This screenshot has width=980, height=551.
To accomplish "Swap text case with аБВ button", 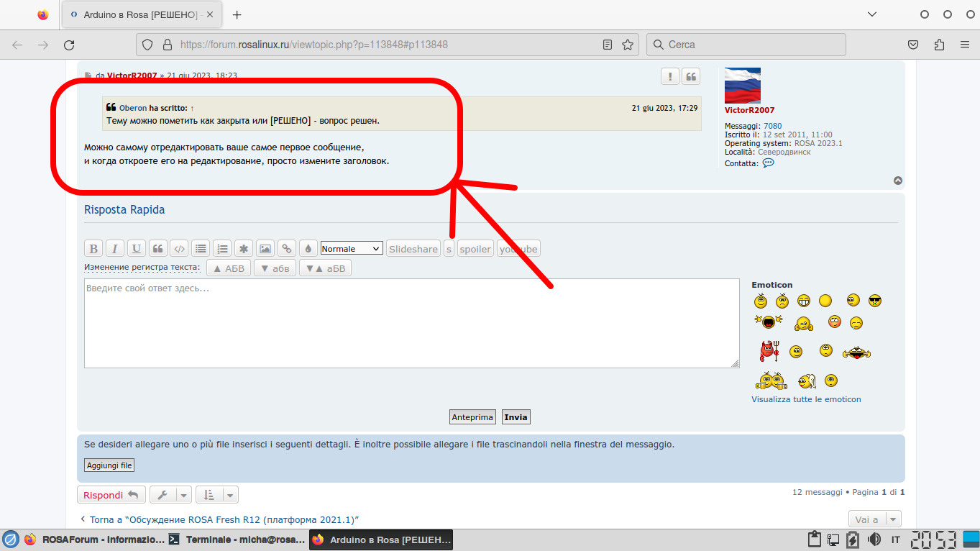I will pyautogui.click(x=325, y=268).
